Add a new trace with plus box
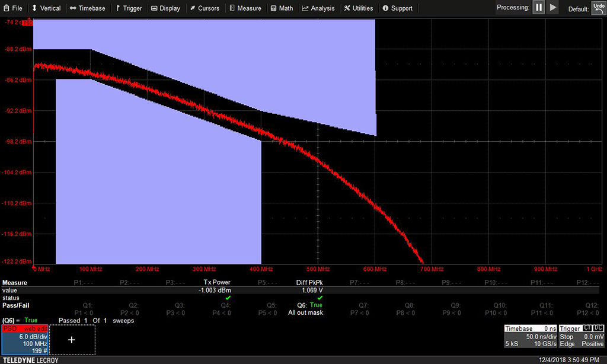The height and width of the screenshot is (364, 607). pyautogui.click(x=72, y=340)
